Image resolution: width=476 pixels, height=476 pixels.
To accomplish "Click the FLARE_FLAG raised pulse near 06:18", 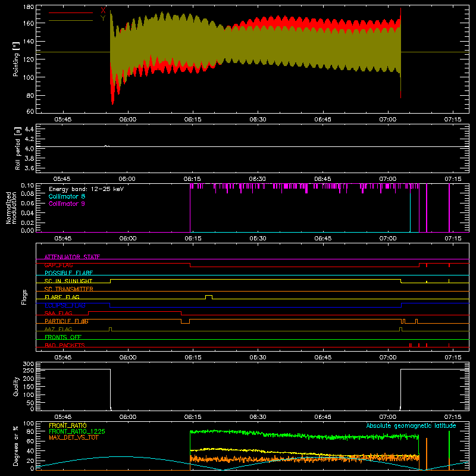I will 209,296.
